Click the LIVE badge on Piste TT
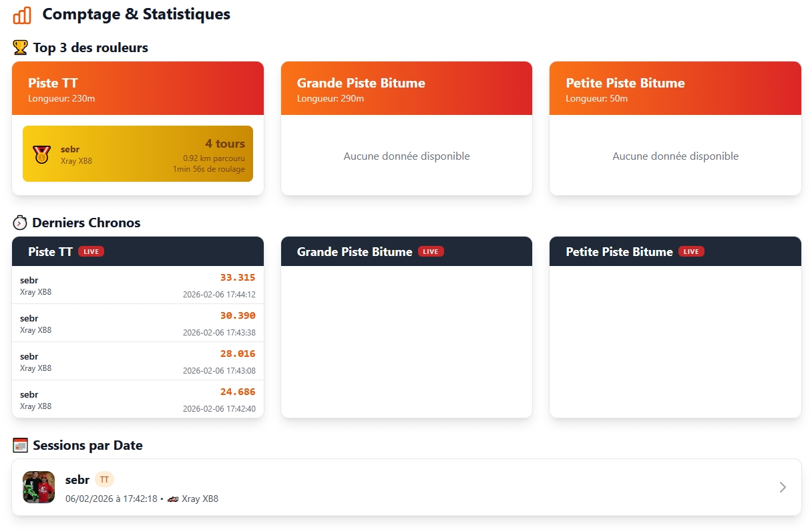Viewport: 812px width, 532px height. (x=91, y=252)
